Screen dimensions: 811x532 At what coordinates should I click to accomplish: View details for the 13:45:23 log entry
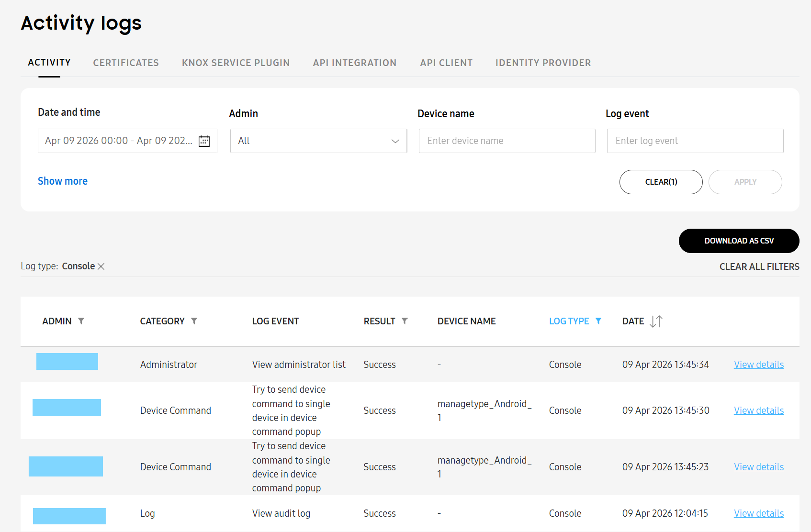pyautogui.click(x=759, y=467)
